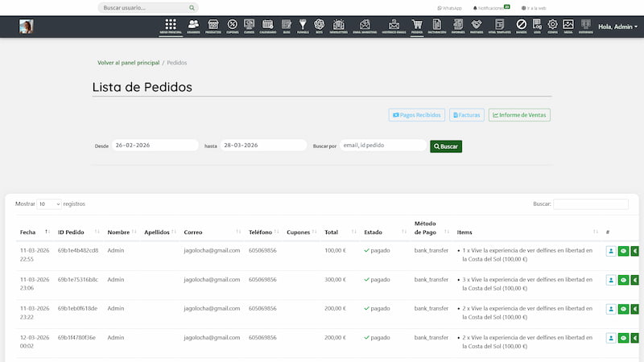Open the Bots icon in toolbar
The height and width of the screenshot is (362, 644).
coord(320,26)
